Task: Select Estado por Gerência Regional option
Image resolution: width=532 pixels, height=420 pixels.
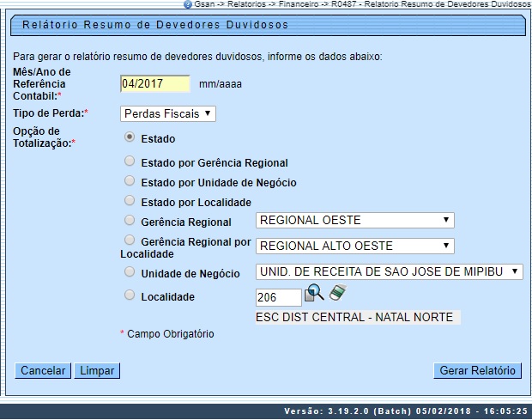Action: coord(130,161)
